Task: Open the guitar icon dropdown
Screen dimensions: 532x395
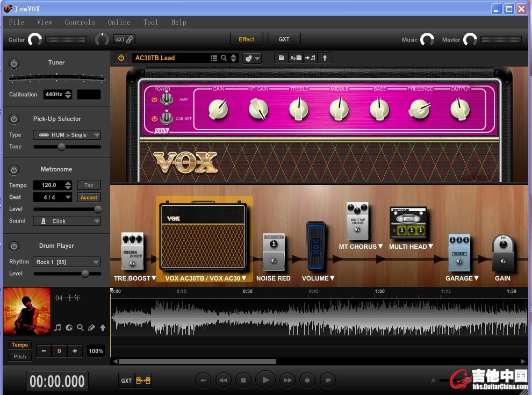Action: pyautogui.click(x=252, y=59)
